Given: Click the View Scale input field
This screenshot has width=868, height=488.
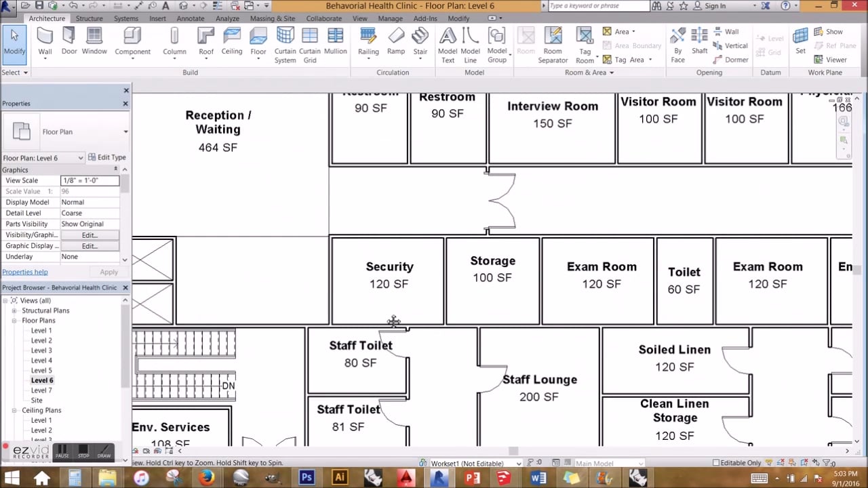Looking at the screenshot, I should [90, 180].
